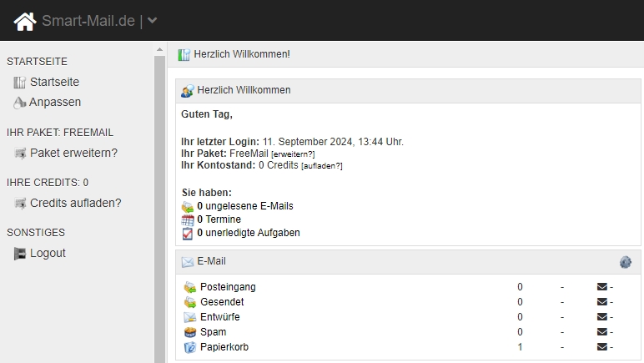Open the Spam folder
The image size is (644, 363).
[x=214, y=332]
